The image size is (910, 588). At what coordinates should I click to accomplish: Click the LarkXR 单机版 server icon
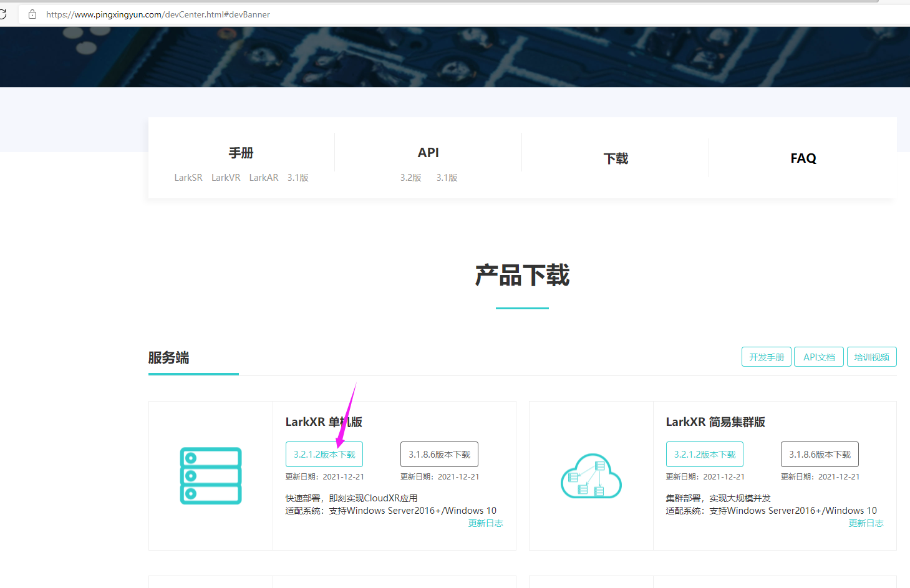coord(211,476)
